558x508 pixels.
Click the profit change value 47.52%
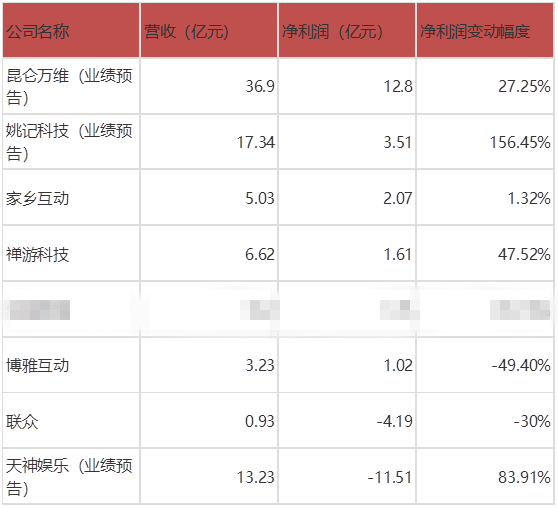524,254
